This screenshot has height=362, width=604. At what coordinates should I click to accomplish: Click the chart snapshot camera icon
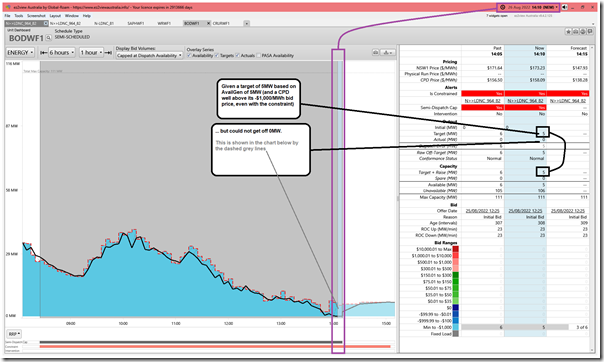tap(376, 52)
